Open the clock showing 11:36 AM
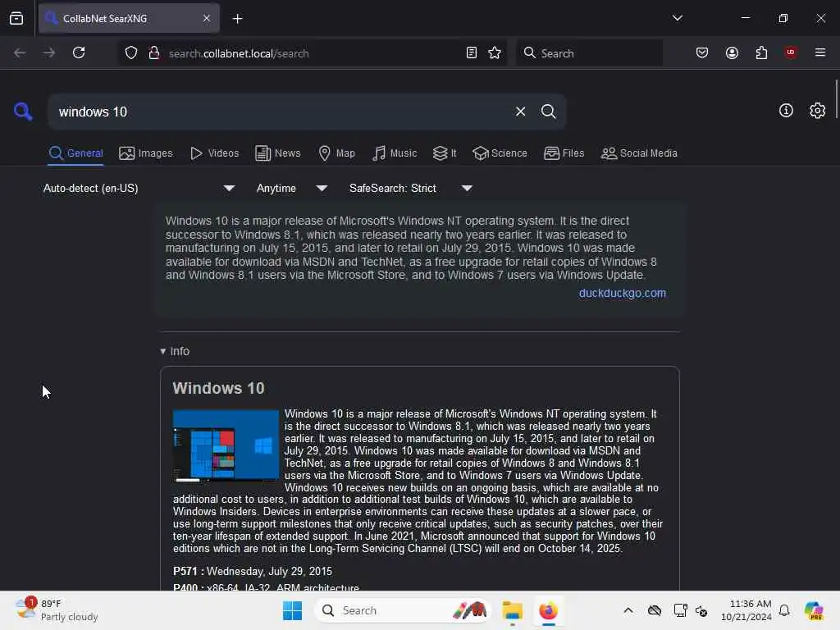 [x=746, y=610]
